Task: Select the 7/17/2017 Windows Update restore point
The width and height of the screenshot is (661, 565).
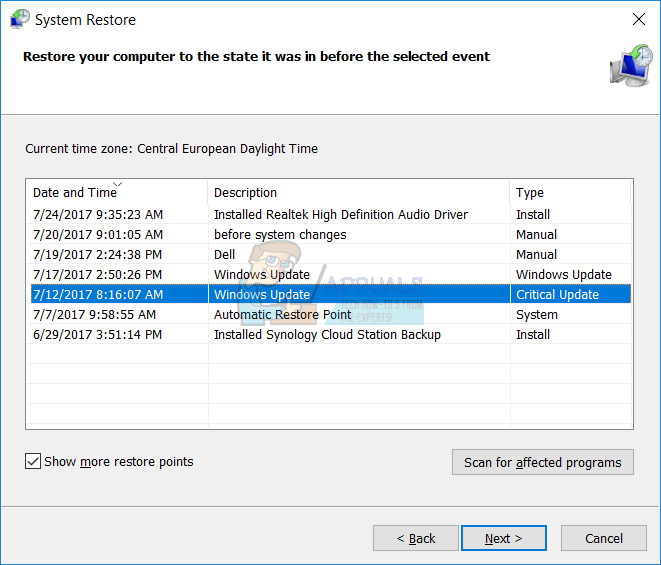Action: [x=262, y=274]
